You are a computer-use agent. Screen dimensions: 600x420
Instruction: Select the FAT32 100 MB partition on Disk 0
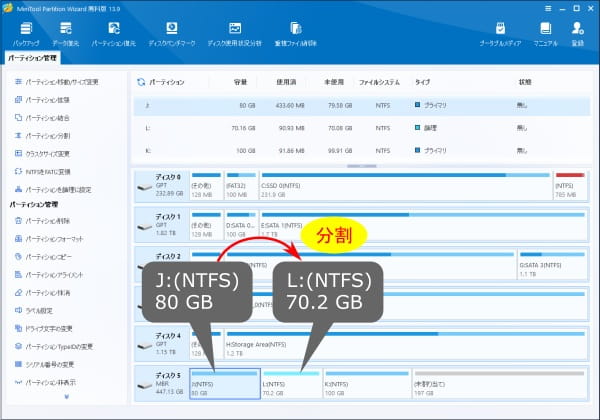click(x=241, y=186)
